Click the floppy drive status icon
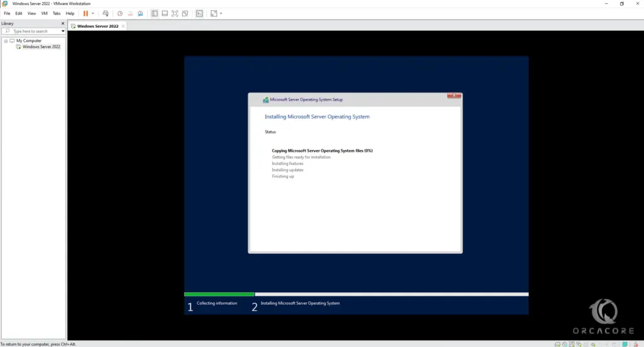This screenshot has height=347, width=644. [x=571, y=344]
